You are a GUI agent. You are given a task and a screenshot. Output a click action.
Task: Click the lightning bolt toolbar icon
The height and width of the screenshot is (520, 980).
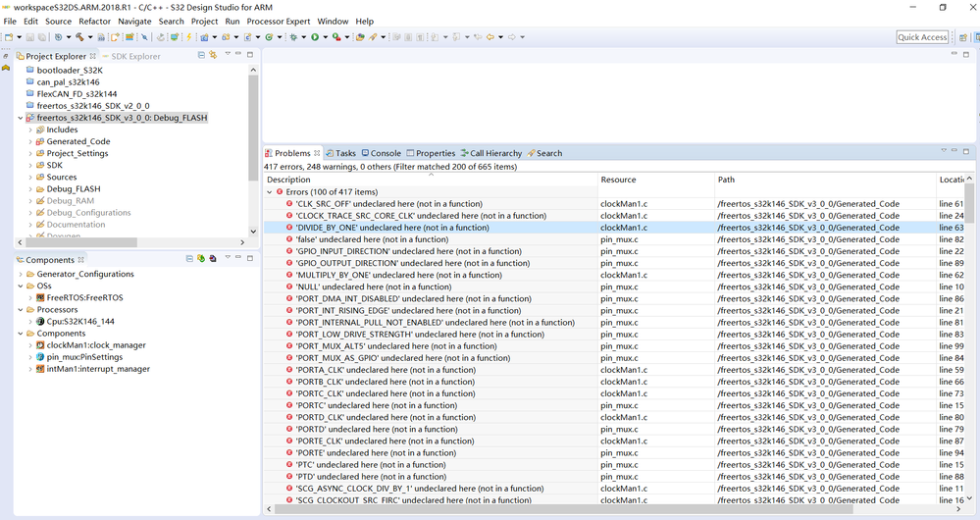[188, 37]
